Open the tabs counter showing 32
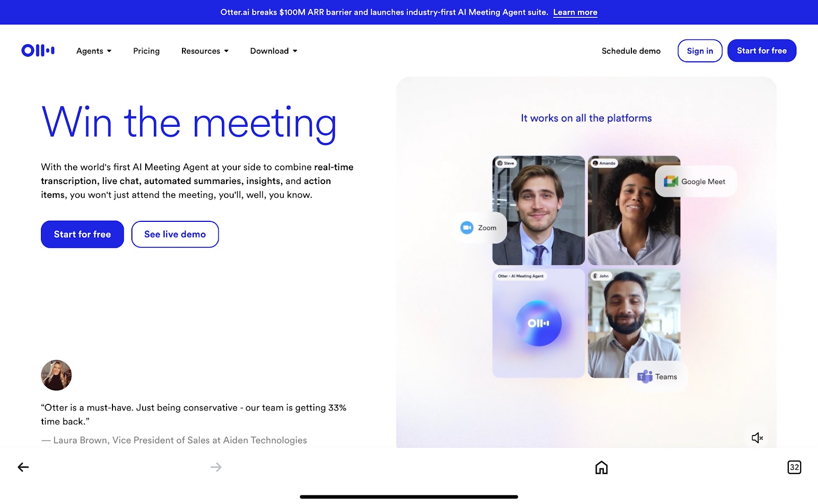This screenshot has height=504, width=818. point(794,467)
